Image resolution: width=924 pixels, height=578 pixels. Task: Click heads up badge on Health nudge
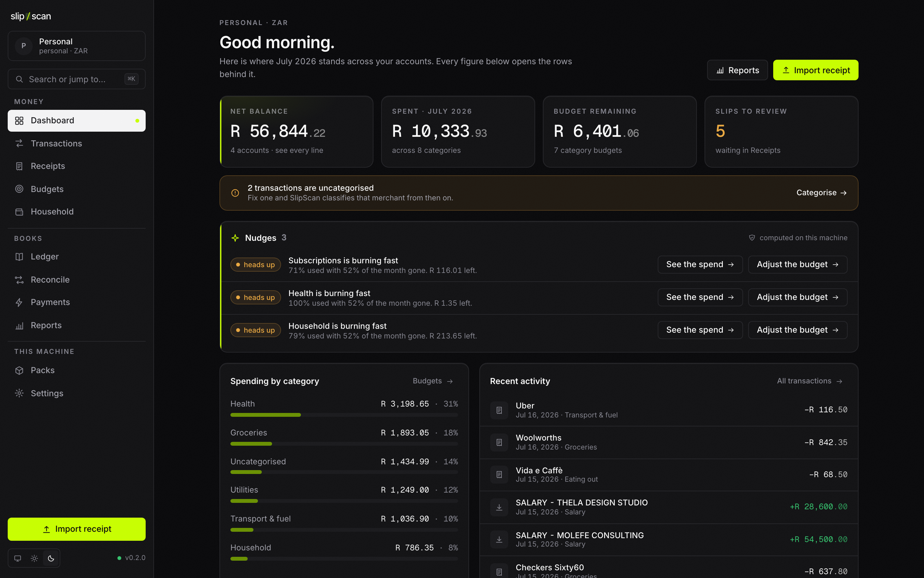click(255, 297)
